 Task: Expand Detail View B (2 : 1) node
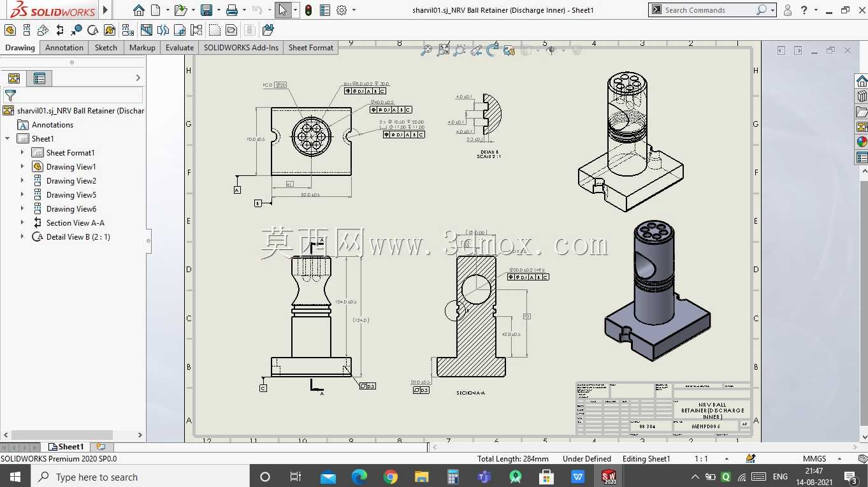22,237
